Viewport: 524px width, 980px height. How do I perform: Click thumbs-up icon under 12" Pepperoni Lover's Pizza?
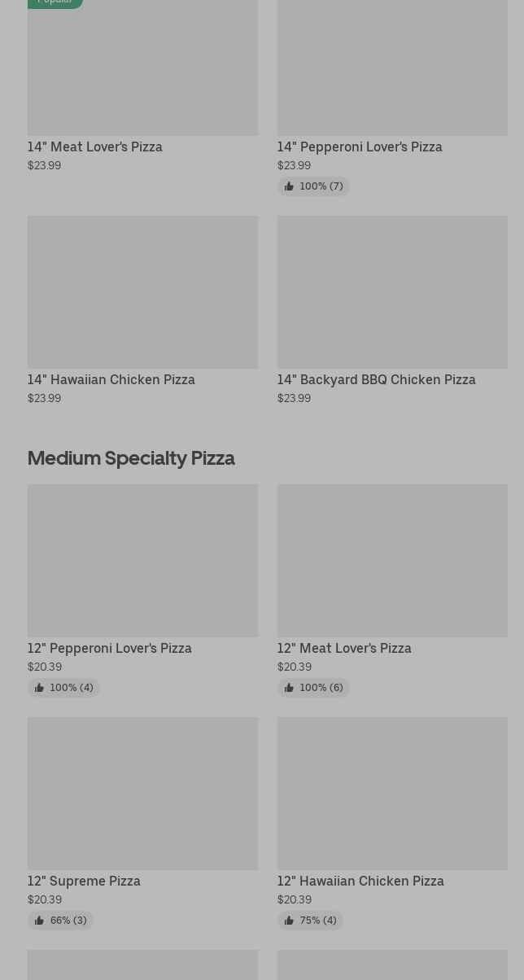coord(39,688)
